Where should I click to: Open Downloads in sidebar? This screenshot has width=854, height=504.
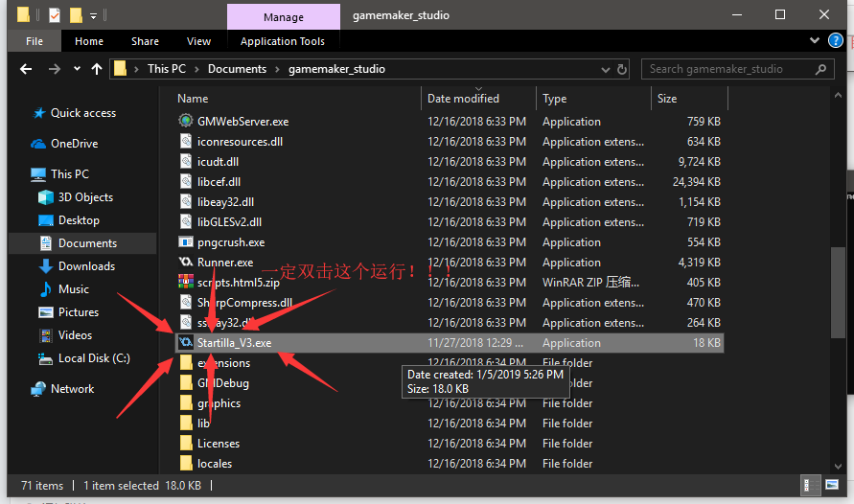tap(77, 266)
